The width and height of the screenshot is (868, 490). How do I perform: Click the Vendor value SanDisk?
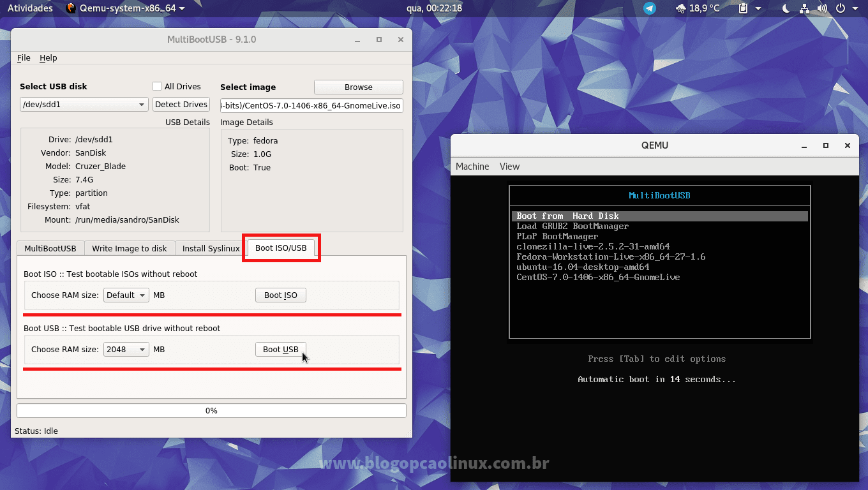pyautogui.click(x=91, y=152)
